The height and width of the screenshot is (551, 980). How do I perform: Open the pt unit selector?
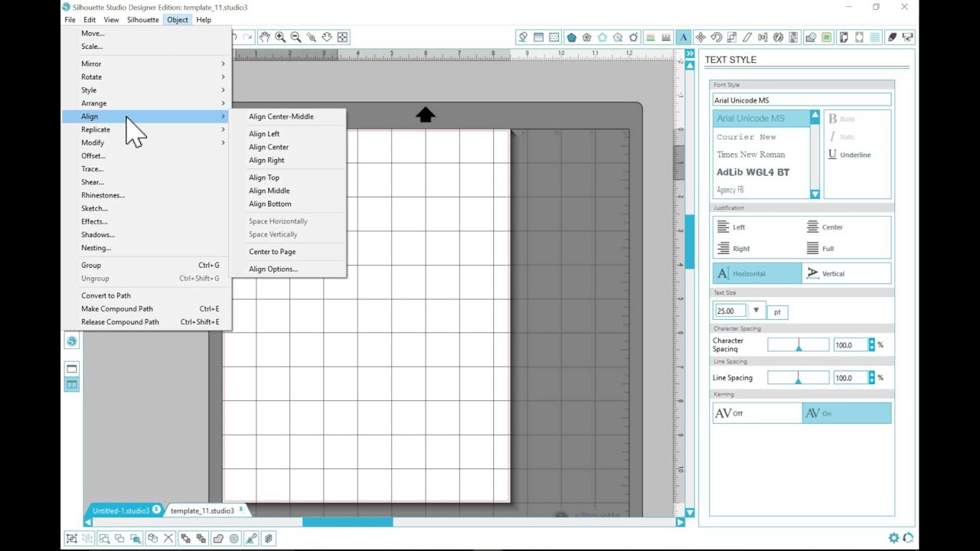(x=777, y=311)
